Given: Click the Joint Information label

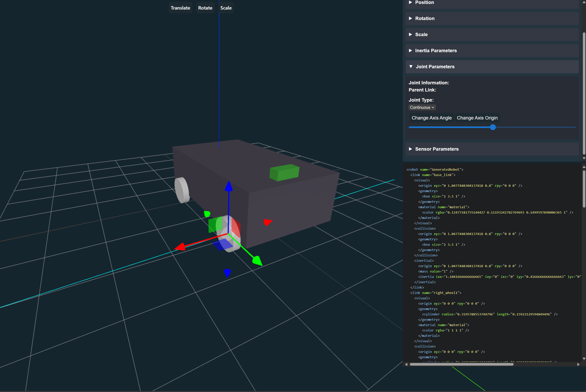Looking at the screenshot, I should (429, 83).
